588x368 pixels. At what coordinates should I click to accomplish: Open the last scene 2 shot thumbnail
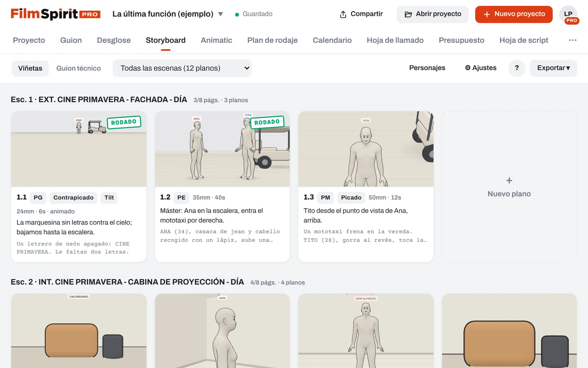(x=509, y=331)
